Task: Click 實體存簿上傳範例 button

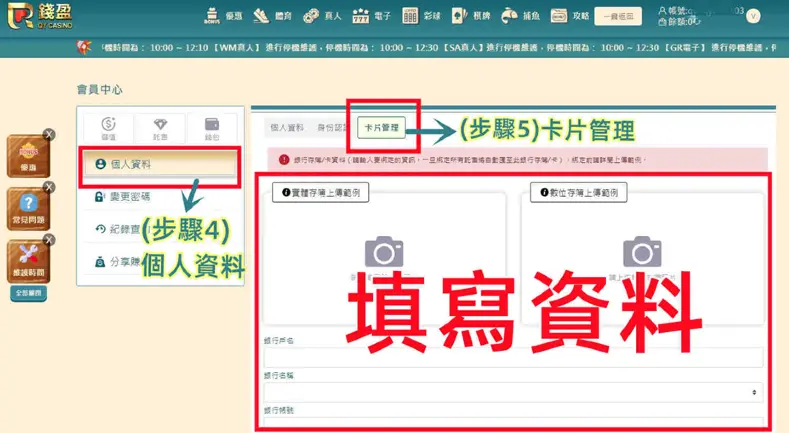Action: [320, 193]
